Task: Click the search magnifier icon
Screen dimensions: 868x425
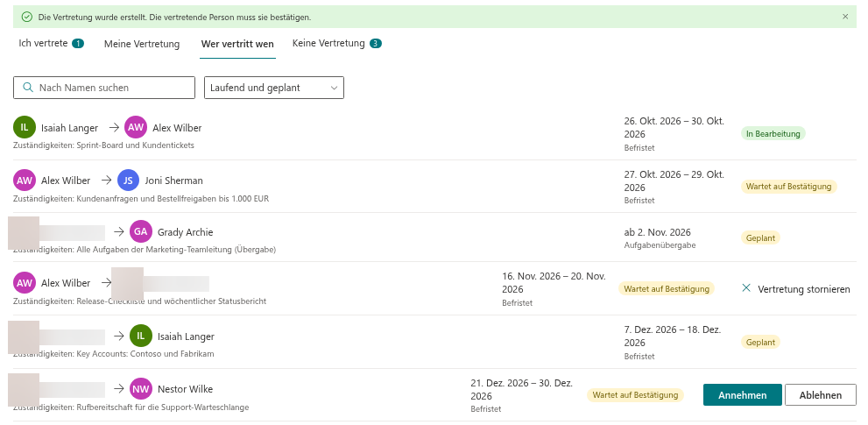Action: 28,88
